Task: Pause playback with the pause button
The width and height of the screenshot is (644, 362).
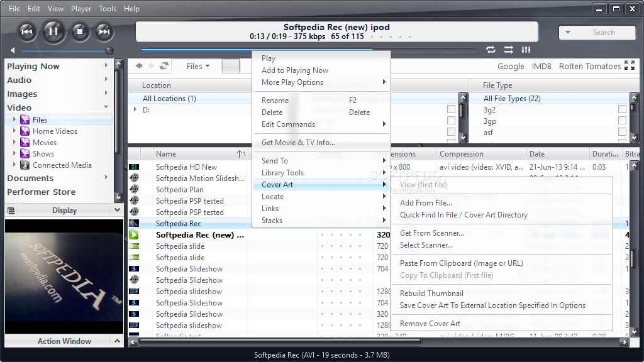Action: click(x=53, y=31)
